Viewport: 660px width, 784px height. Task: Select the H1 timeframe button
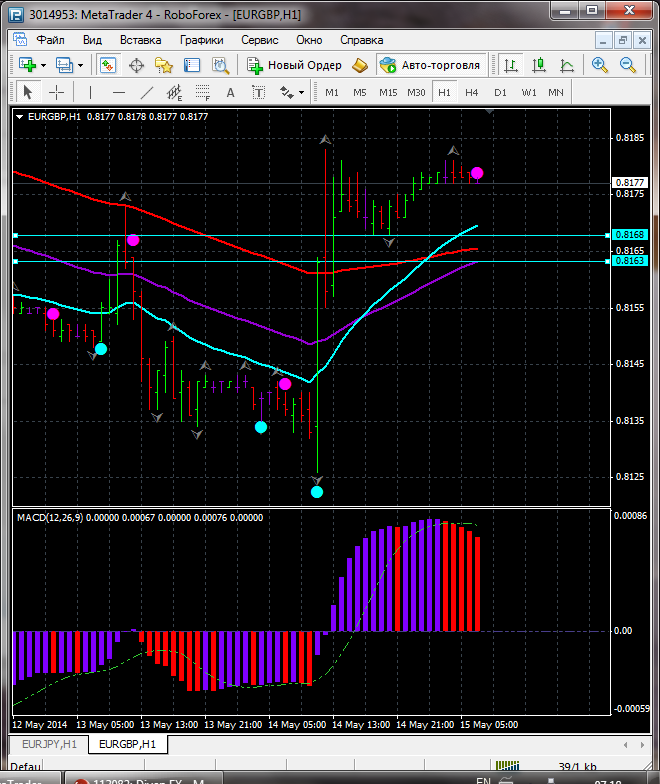(x=444, y=92)
